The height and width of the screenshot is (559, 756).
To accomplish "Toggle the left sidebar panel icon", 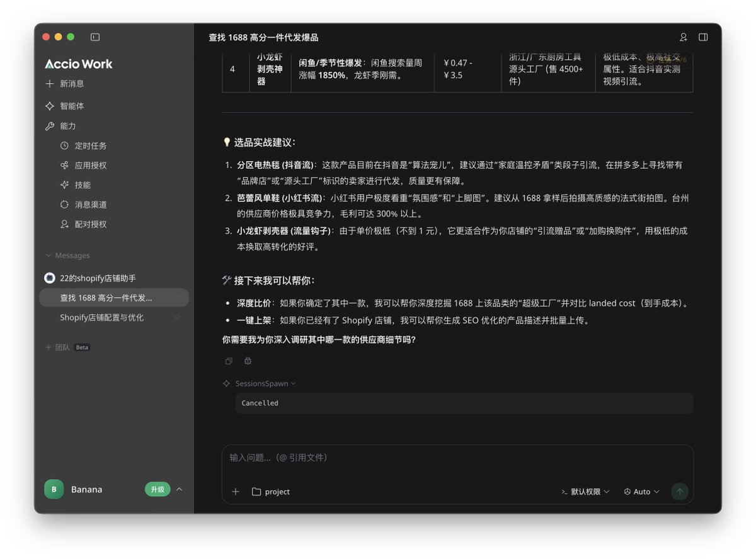I will 95,37.
